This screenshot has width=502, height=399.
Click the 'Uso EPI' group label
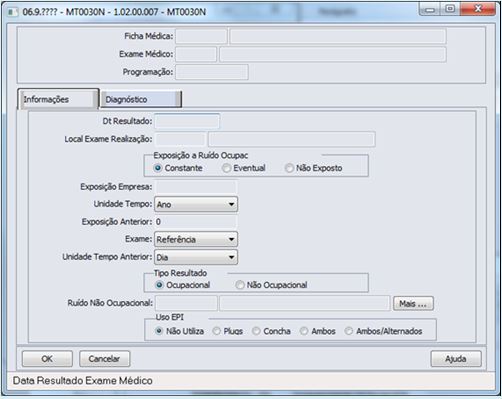click(170, 317)
